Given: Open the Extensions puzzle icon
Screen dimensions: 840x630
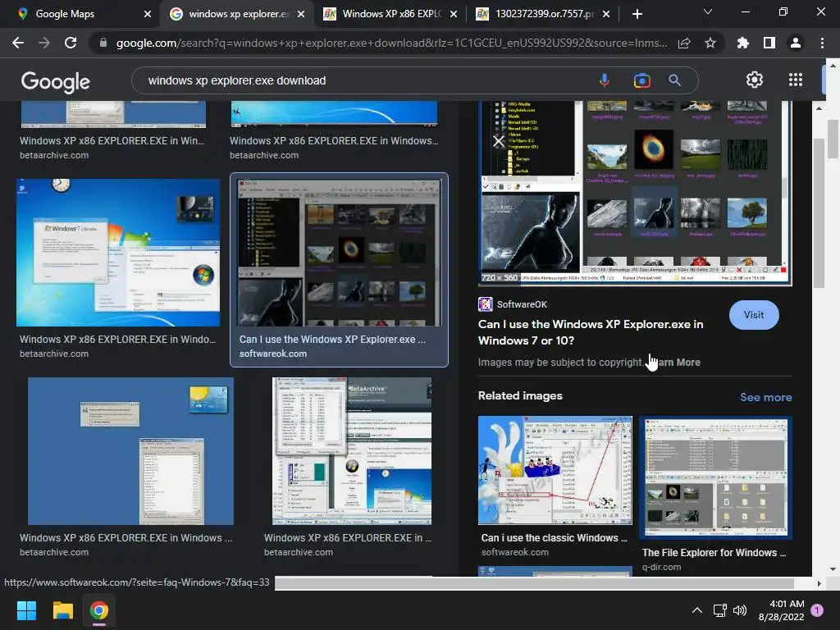Looking at the screenshot, I should pos(742,43).
